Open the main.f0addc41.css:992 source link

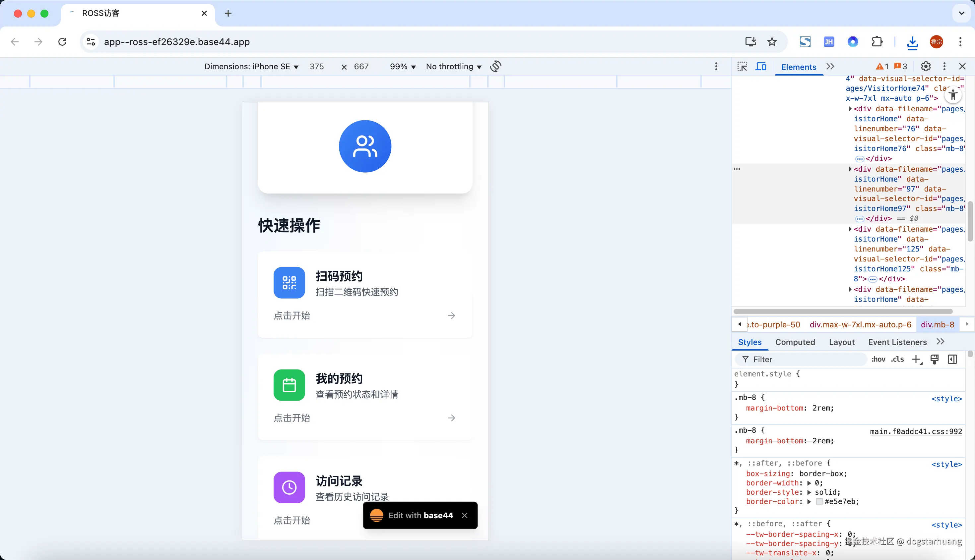916,431
